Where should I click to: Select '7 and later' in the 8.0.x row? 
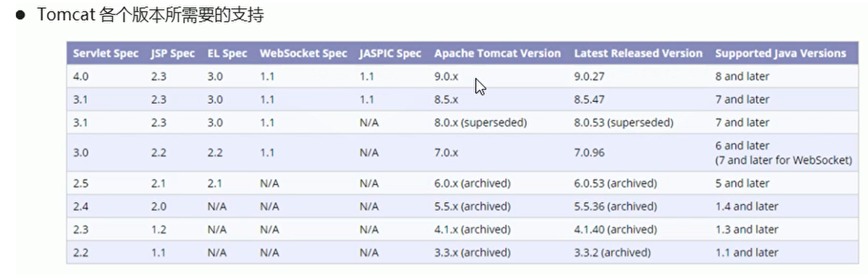click(742, 123)
